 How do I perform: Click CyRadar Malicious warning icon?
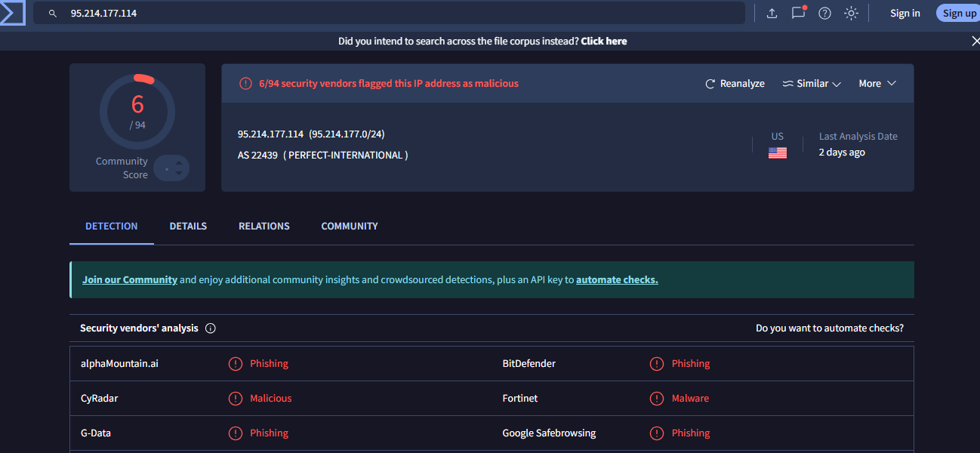(236, 399)
